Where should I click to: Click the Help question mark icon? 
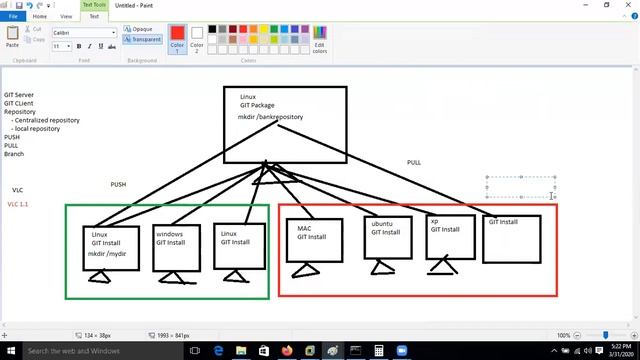635,16
